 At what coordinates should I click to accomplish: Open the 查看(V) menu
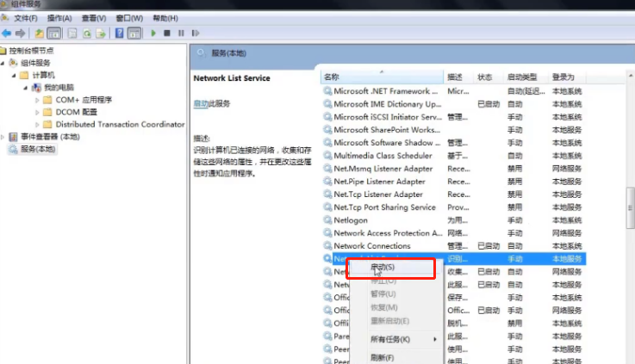coord(92,18)
